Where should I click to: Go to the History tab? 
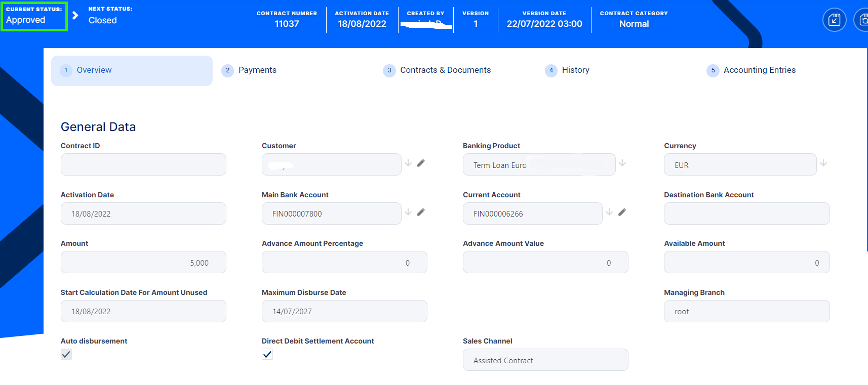[x=575, y=70]
